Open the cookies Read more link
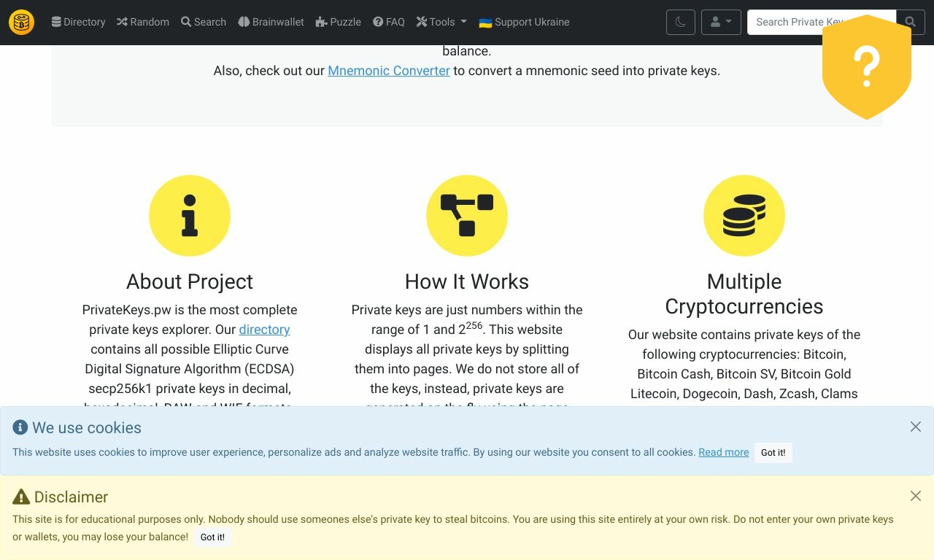 (724, 452)
